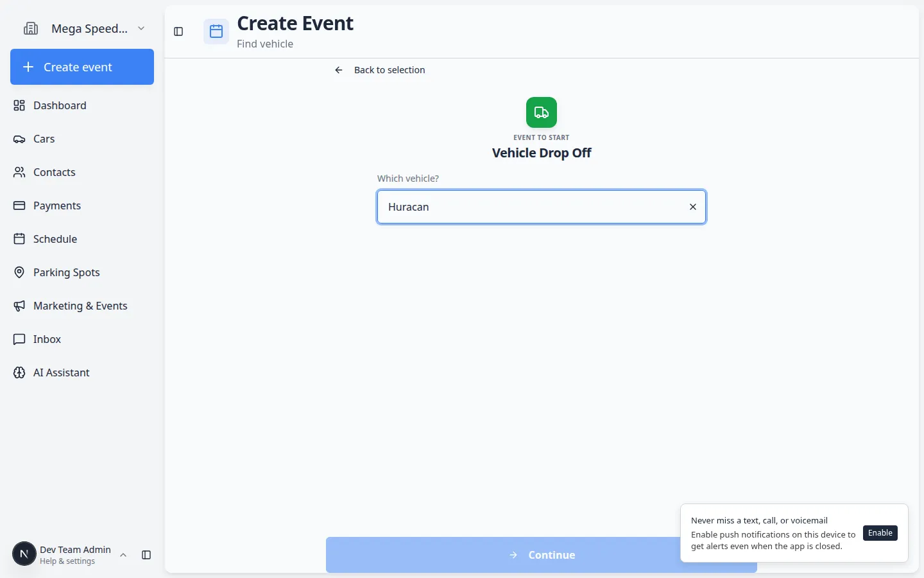Open the Inbox

point(82,339)
